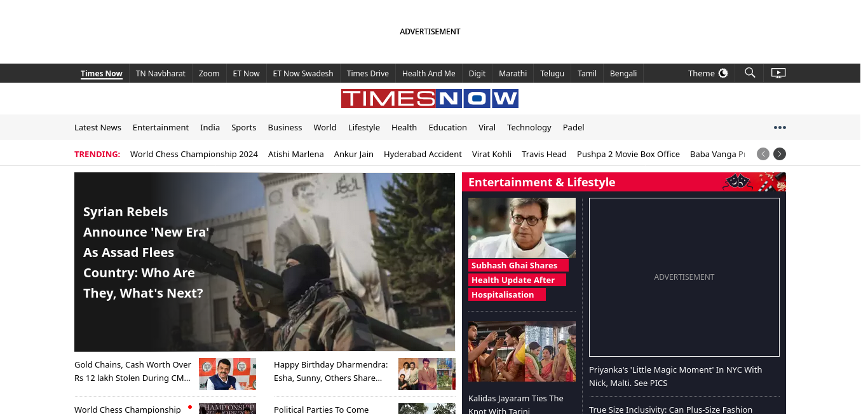The image size is (868, 414).
Task: Open ET Now Swadesh channel tab
Action: (303, 73)
